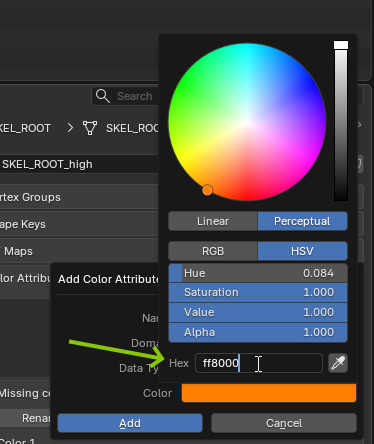Switch color model to HSV
Image resolution: width=374 pixels, height=444 pixels.
[302, 251]
